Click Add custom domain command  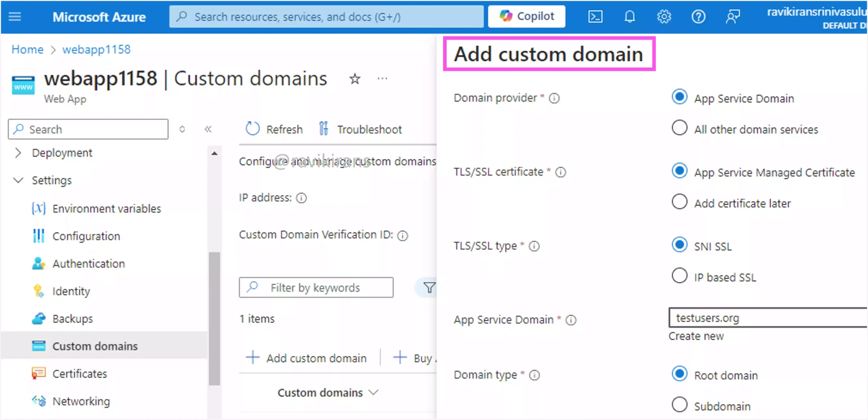(x=306, y=358)
